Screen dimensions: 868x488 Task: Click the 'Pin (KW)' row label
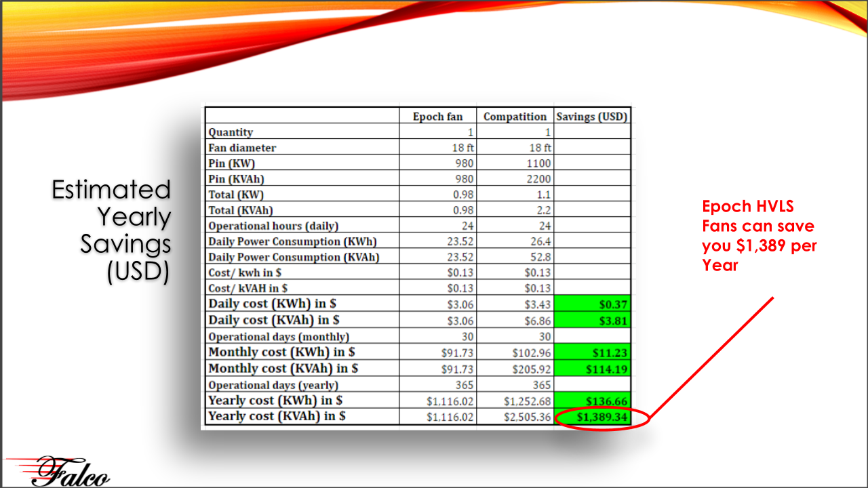231,163
